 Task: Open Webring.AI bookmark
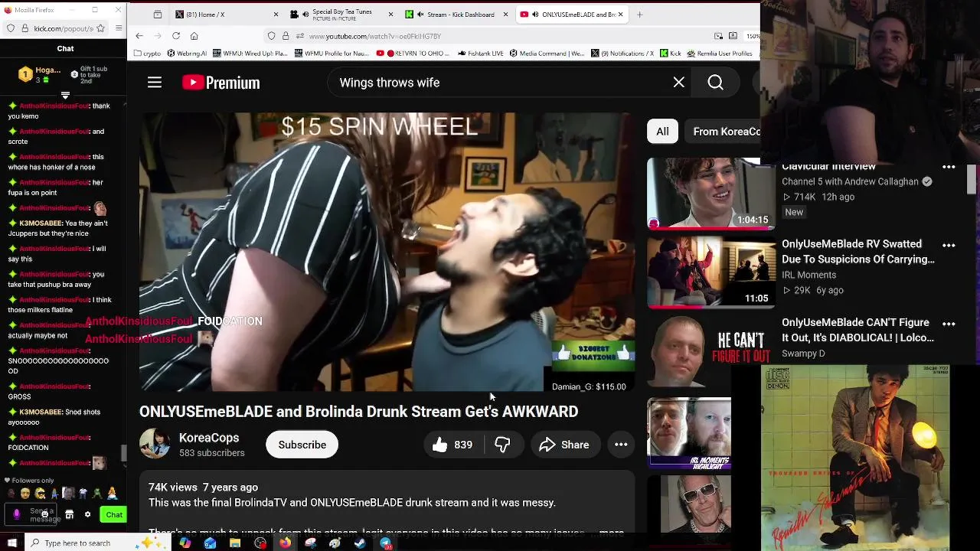187,54
